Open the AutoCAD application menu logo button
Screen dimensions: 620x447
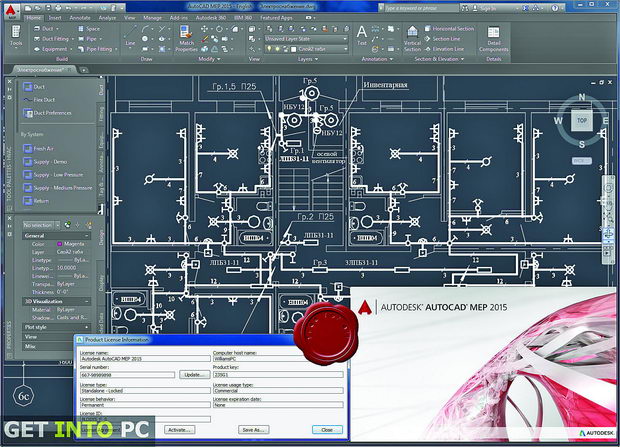(12, 11)
